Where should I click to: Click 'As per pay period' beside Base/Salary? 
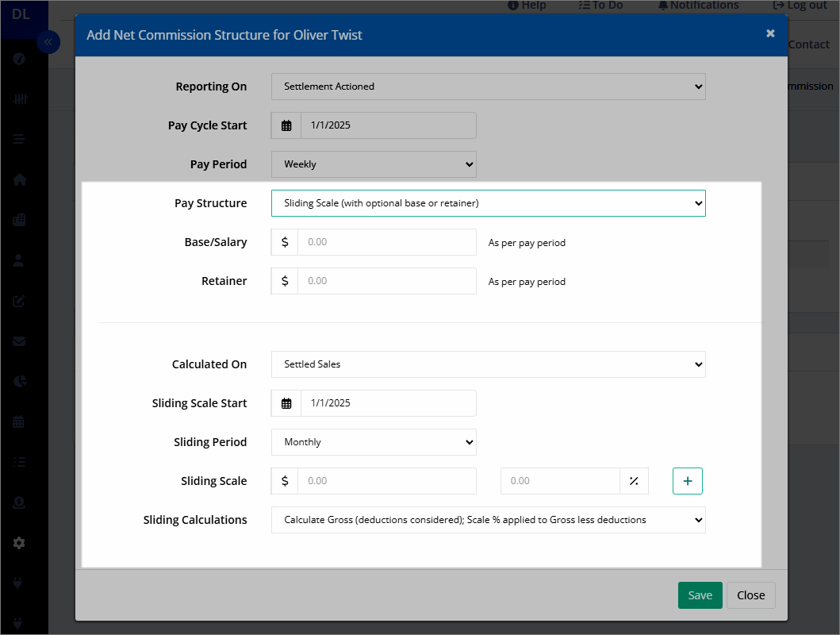coord(527,243)
